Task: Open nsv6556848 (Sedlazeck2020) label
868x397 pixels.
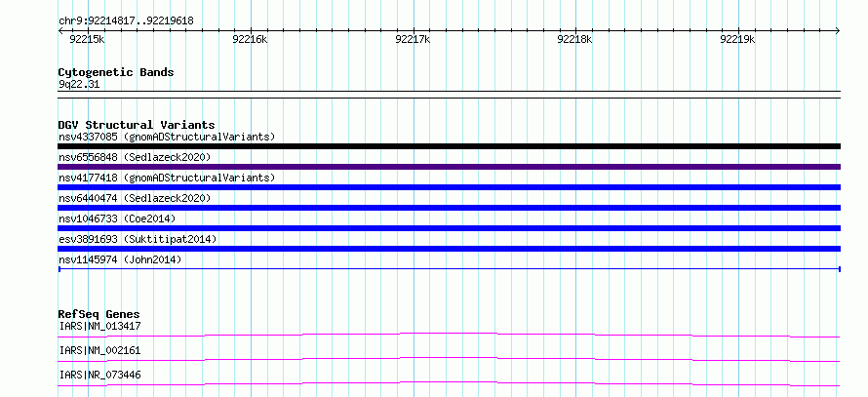Action: pyautogui.click(x=135, y=157)
